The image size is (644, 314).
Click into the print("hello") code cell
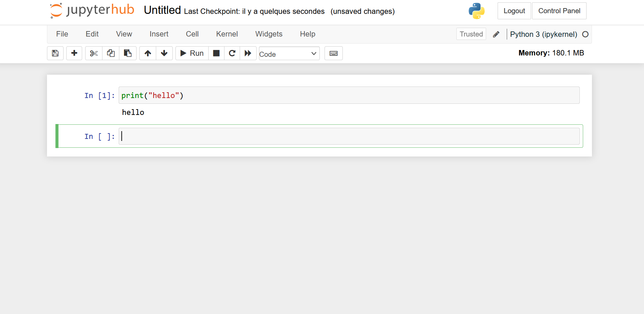(349, 95)
